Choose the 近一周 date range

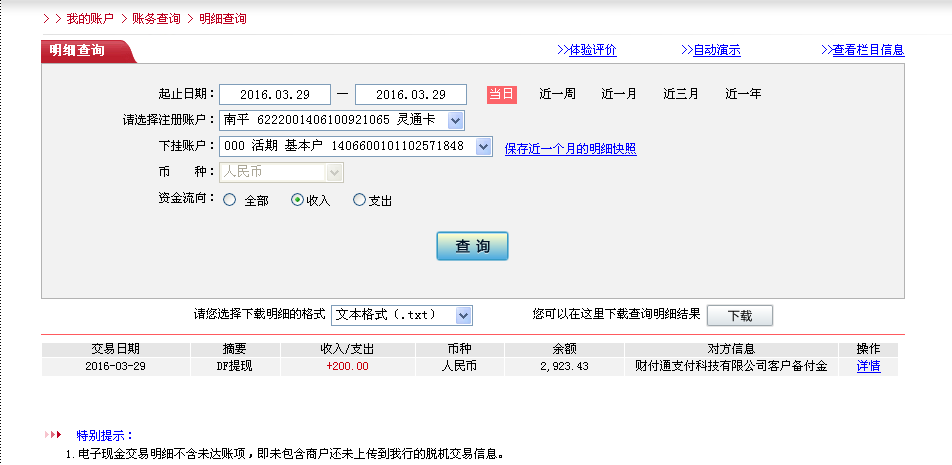click(557, 94)
